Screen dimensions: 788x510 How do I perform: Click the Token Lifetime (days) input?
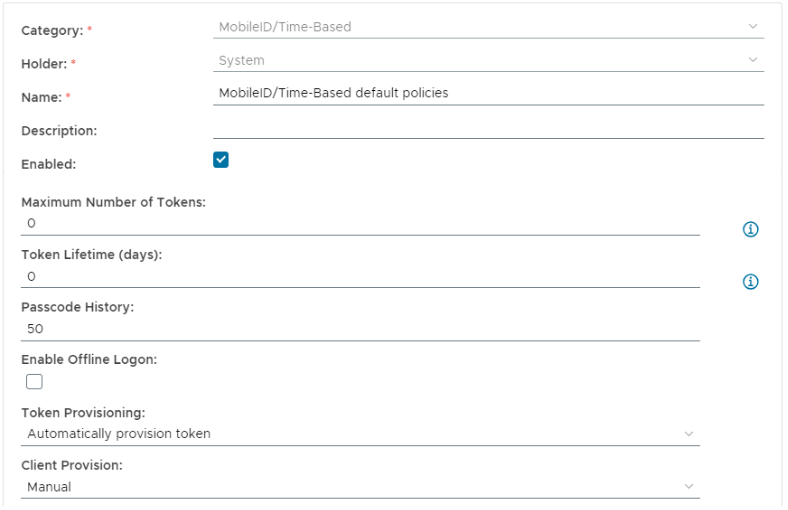pos(360,276)
